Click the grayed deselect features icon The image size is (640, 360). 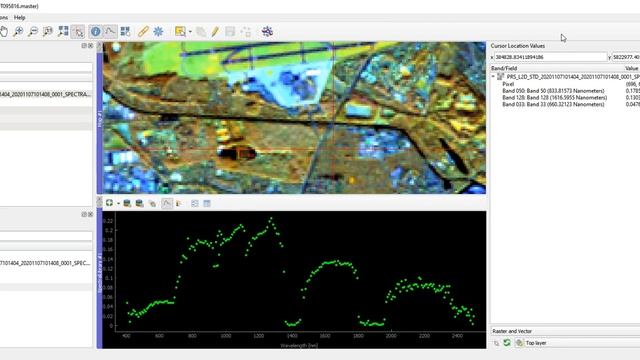point(201,31)
